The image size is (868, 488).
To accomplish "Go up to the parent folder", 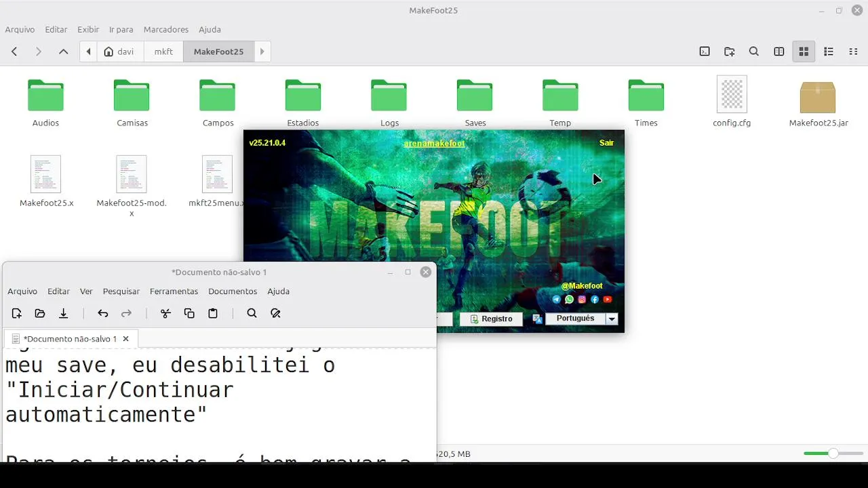I will point(63,52).
